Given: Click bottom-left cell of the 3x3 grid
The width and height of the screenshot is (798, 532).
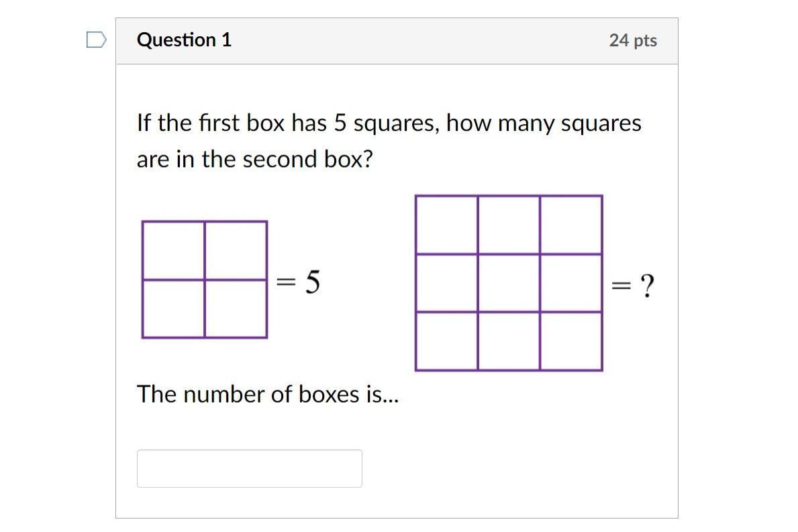Looking at the screenshot, I should pyautogui.click(x=446, y=341).
